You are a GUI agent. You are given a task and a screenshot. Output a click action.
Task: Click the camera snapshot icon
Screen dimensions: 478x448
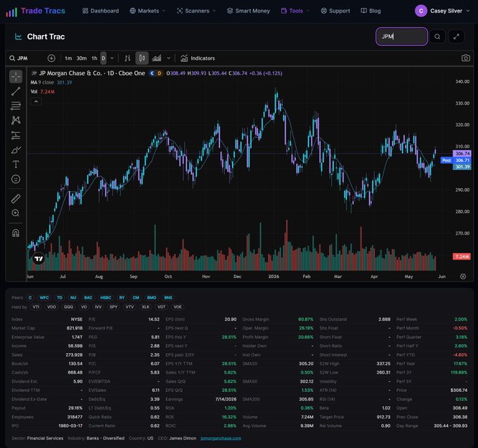[465, 58]
